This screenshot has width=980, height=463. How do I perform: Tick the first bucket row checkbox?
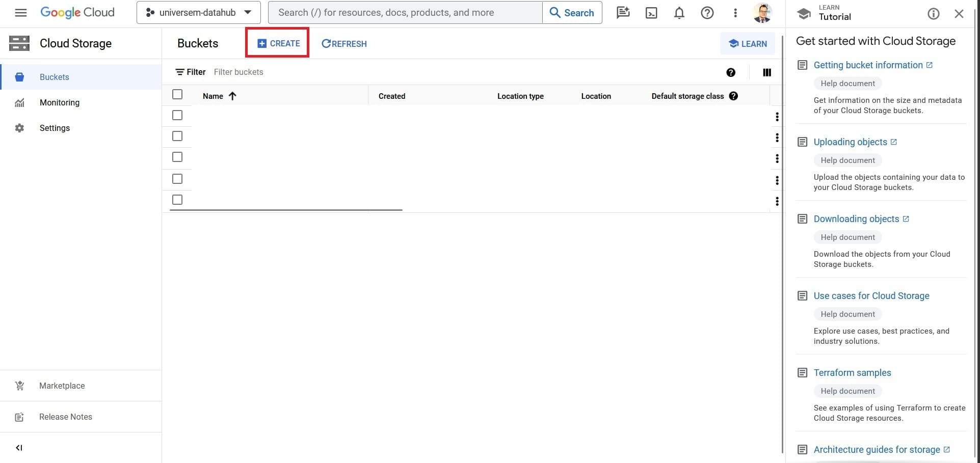177,115
